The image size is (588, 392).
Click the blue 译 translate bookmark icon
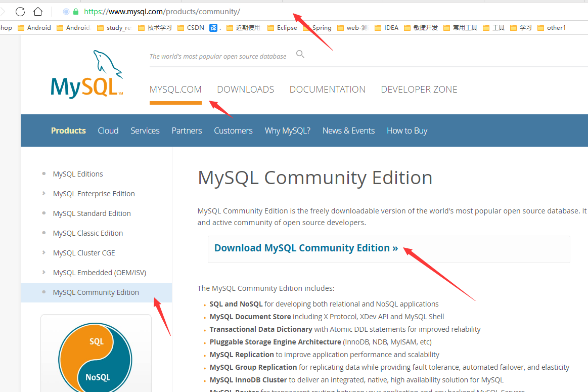(213, 28)
